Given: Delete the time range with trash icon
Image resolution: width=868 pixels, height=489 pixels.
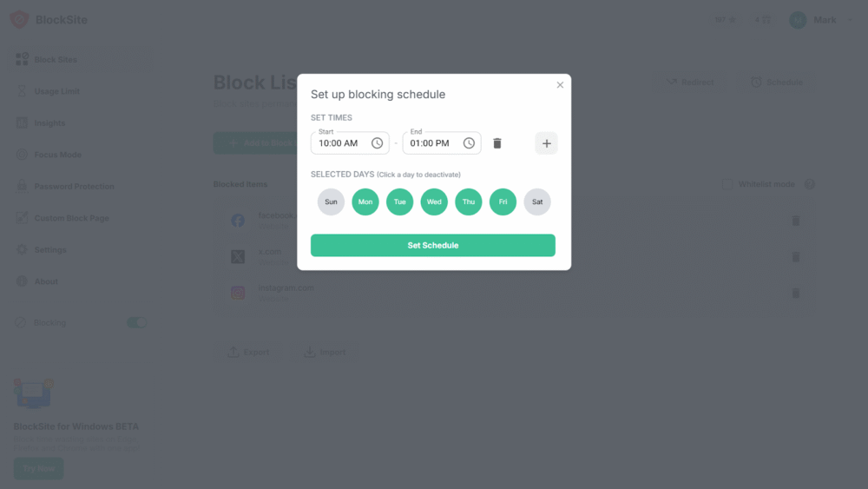Looking at the screenshot, I should pyautogui.click(x=497, y=143).
